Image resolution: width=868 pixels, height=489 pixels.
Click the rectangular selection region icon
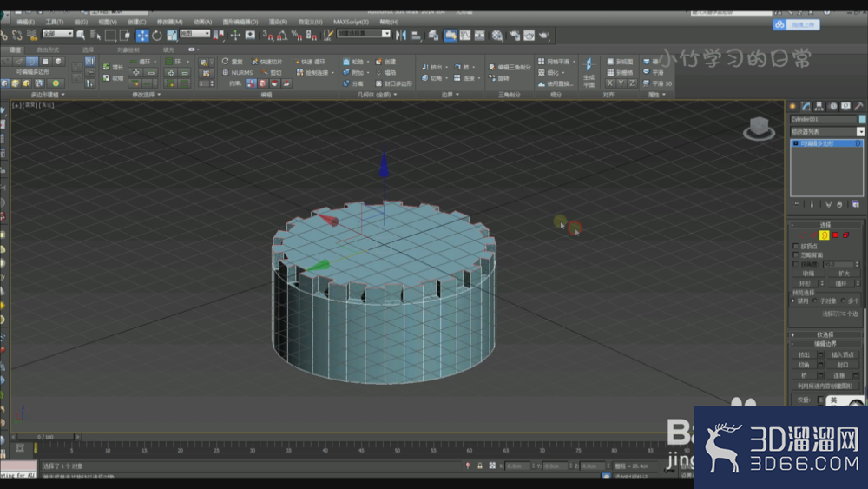[x=110, y=36]
